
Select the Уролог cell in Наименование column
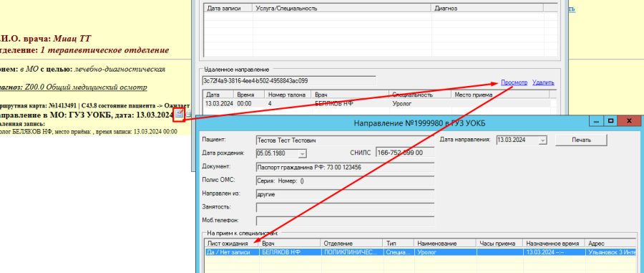click(x=444, y=252)
